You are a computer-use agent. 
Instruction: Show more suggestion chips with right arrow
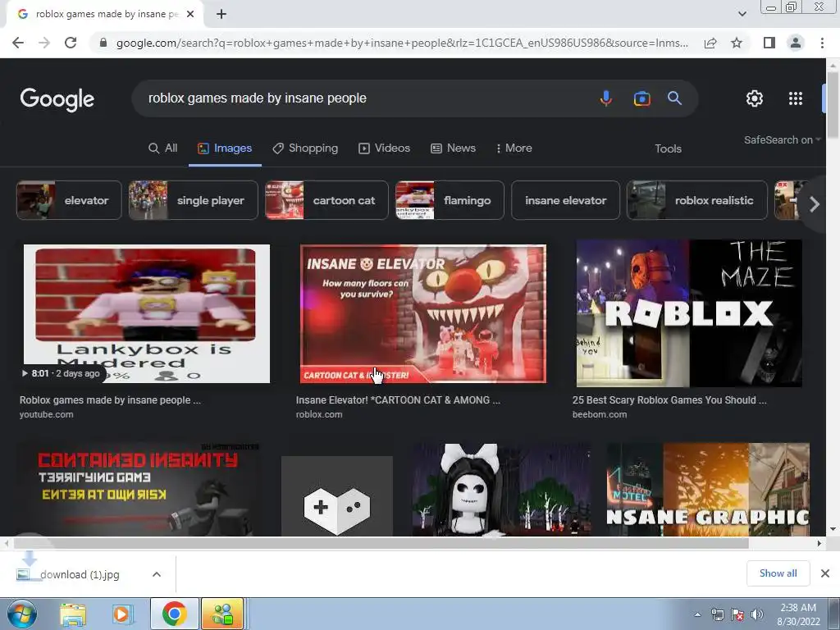coord(815,204)
